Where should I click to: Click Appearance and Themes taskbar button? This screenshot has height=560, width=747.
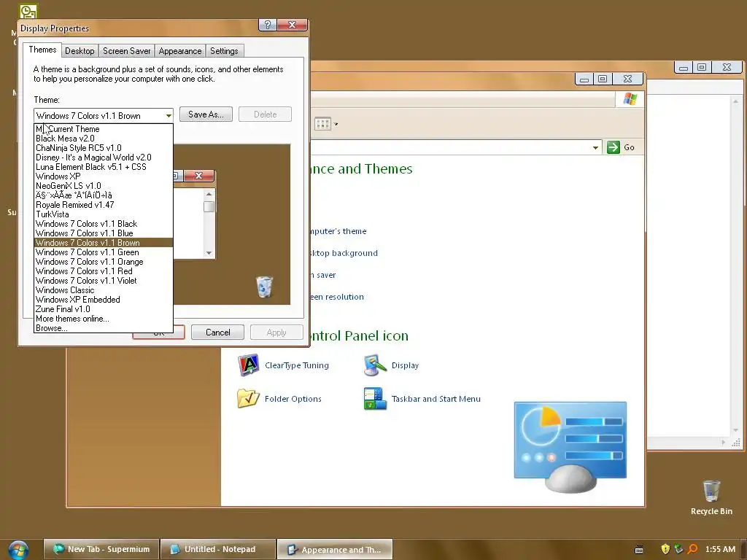tap(335, 550)
